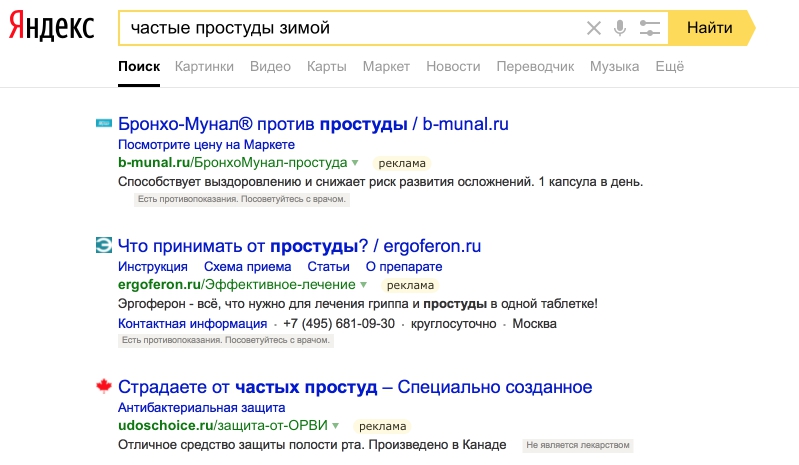The width and height of the screenshot is (799, 465).
Task: Click the Bronho-Munal favicon
Action: coord(103,124)
